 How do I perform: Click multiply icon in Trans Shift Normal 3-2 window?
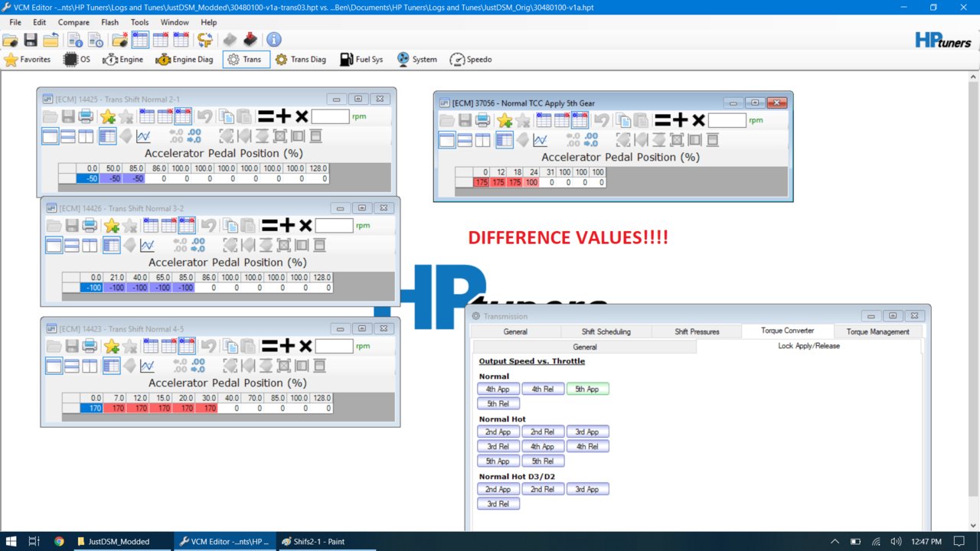coord(305,225)
